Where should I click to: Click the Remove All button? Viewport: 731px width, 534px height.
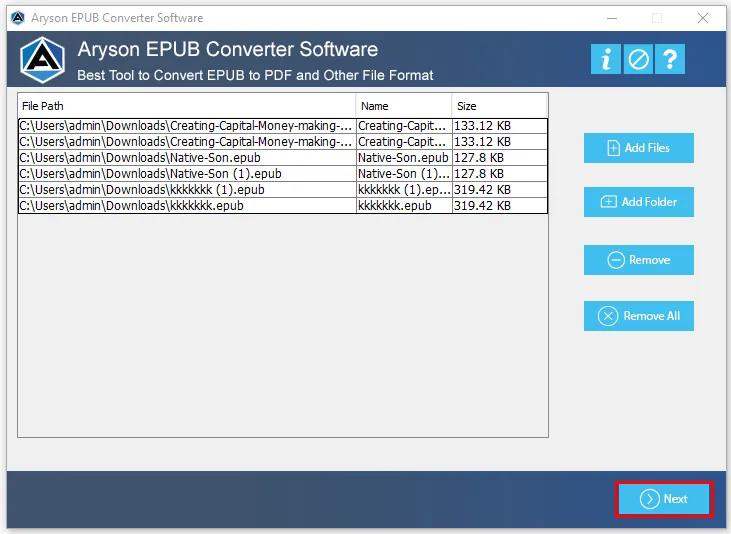639,316
